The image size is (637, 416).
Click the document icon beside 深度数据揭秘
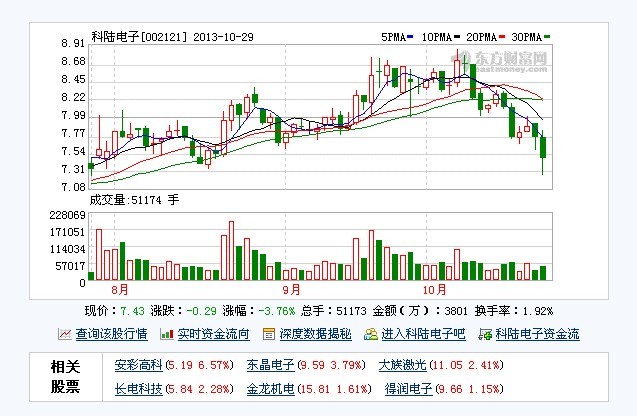tap(269, 334)
